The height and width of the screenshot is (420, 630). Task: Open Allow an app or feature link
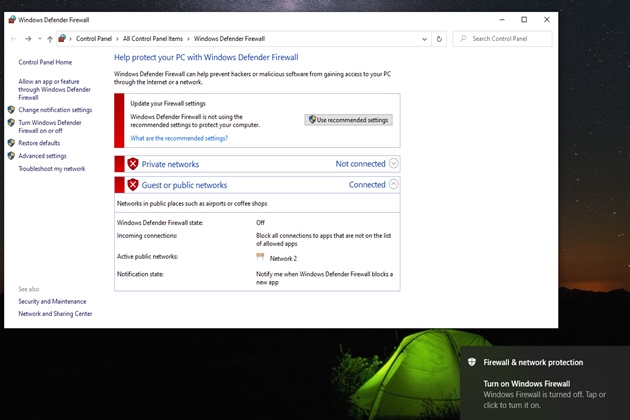coord(54,89)
